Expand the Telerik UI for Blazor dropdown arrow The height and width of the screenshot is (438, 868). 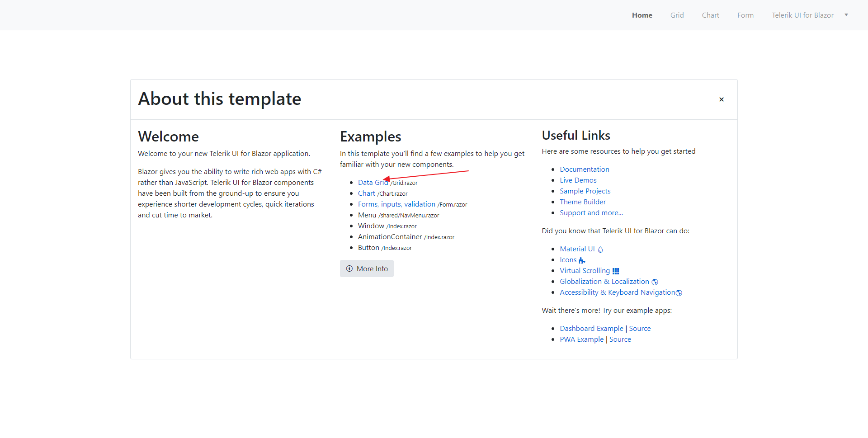click(846, 15)
